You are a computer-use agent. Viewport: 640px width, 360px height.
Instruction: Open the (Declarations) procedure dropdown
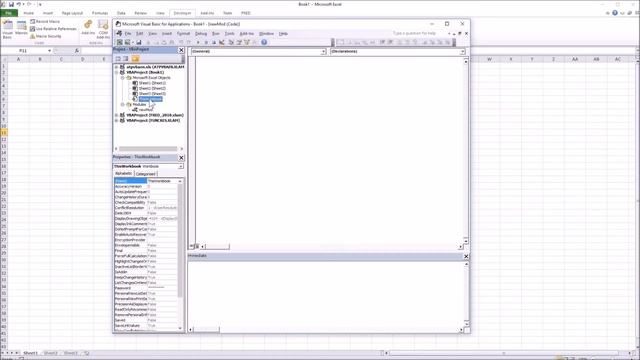(x=462, y=52)
